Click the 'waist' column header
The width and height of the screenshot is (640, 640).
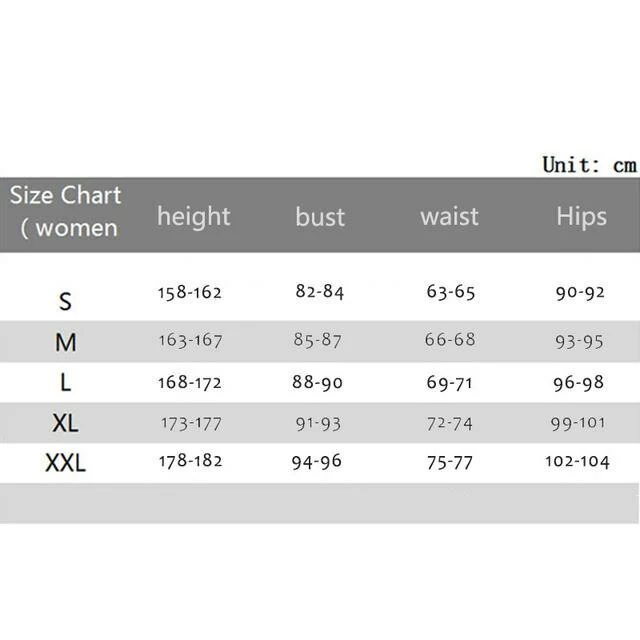(449, 216)
